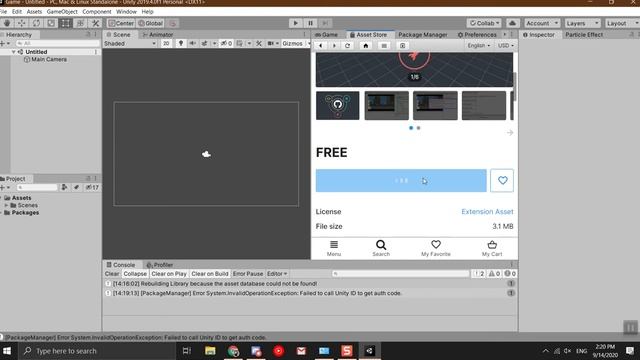Viewport: 640px width, 360px height.
Task: Toggle pivot Center mode
Action: click(121, 23)
